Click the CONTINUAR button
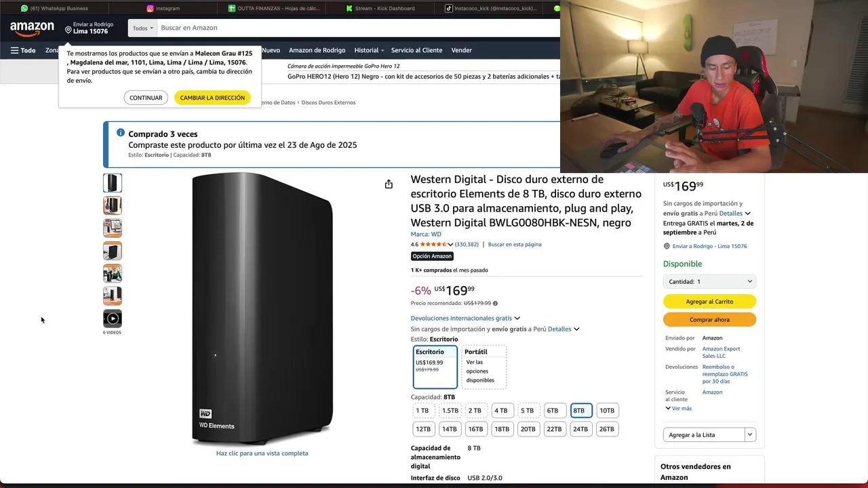868x488 pixels. click(x=146, y=98)
